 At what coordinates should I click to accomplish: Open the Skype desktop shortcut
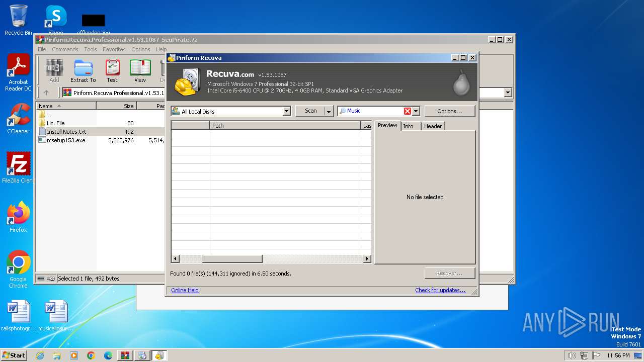(x=55, y=21)
